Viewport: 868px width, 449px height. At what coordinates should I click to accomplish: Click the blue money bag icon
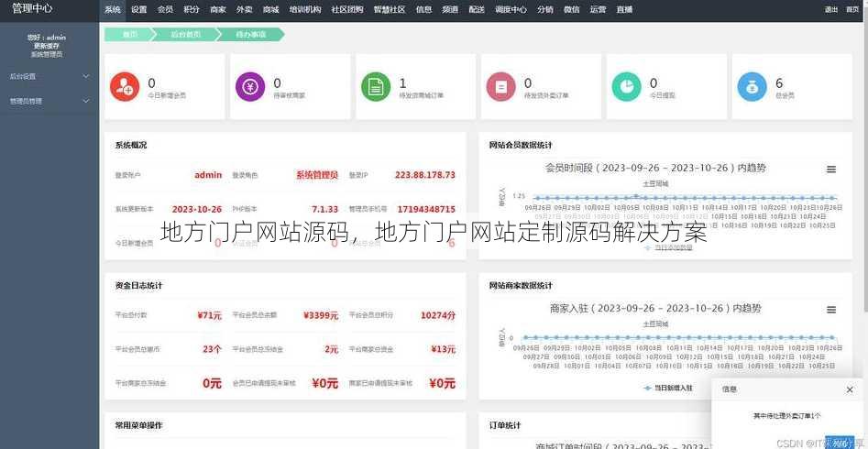[752, 87]
